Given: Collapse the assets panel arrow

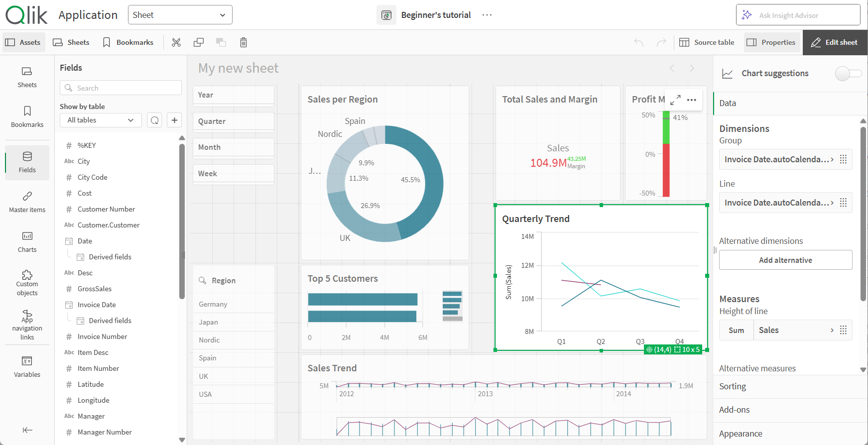Looking at the screenshot, I should coord(27,430).
